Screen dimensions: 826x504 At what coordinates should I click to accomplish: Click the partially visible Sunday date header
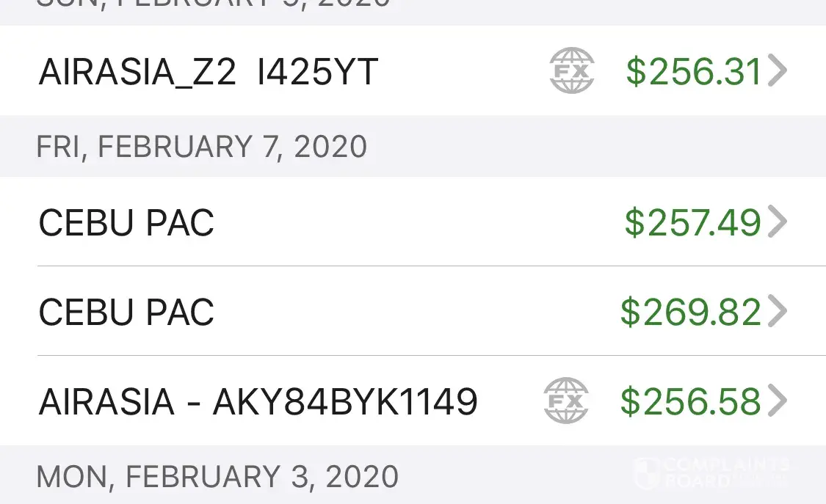click(x=213, y=4)
